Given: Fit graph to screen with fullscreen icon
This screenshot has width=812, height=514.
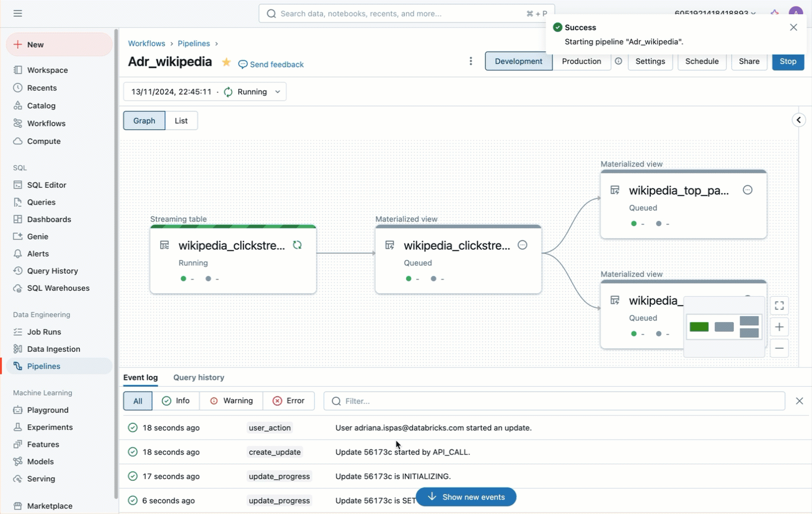Looking at the screenshot, I should click(x=779, y=306).
